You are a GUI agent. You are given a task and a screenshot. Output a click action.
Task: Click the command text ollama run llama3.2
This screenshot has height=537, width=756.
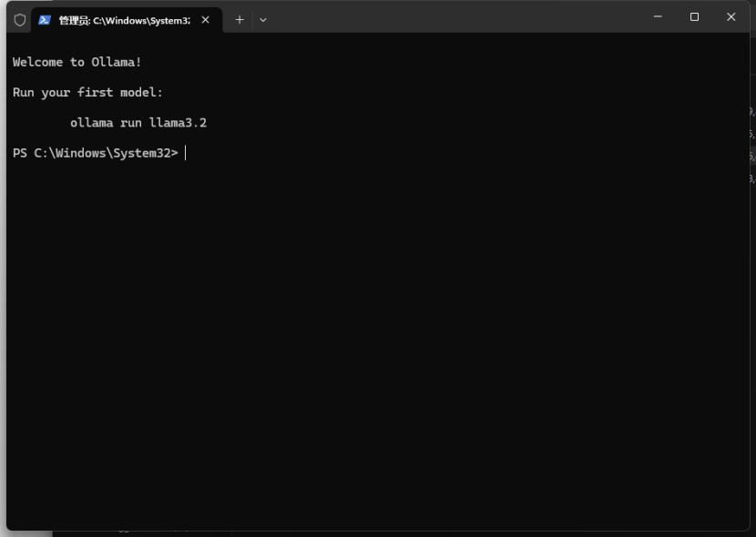coord(138,122)
